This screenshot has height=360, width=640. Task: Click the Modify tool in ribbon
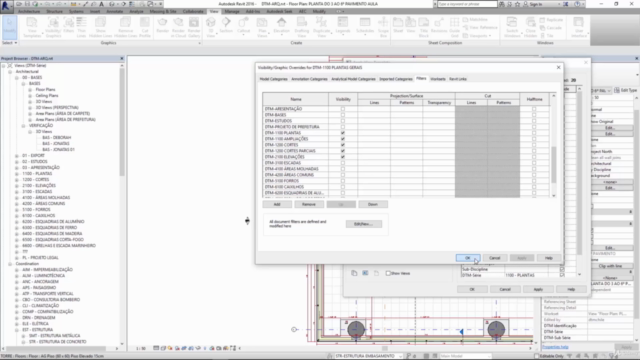[x=9, y=27]
